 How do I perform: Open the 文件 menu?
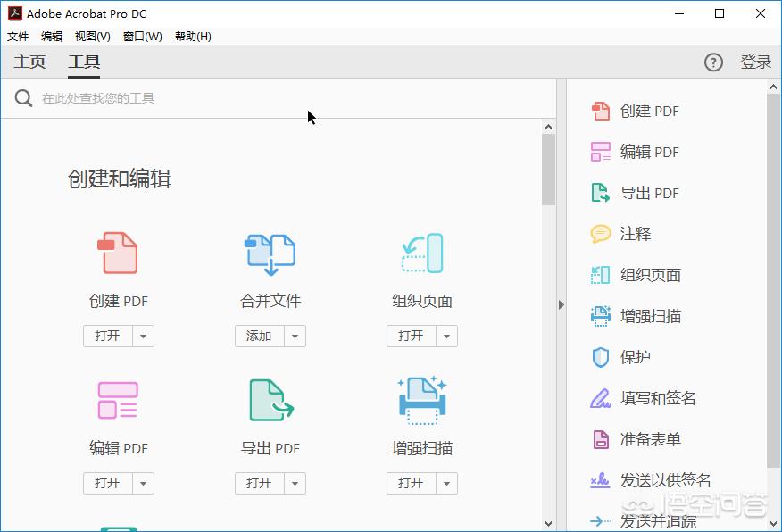[x=18, y=36]
